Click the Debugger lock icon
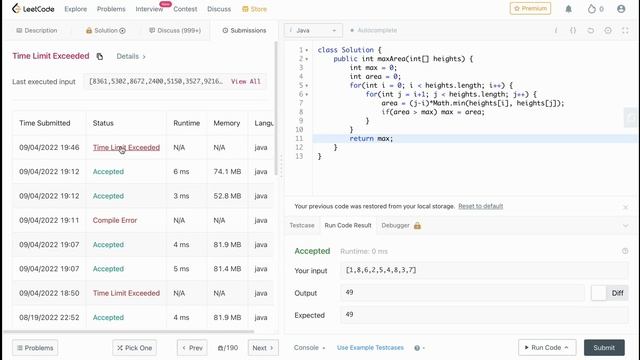 pos(417,225)
